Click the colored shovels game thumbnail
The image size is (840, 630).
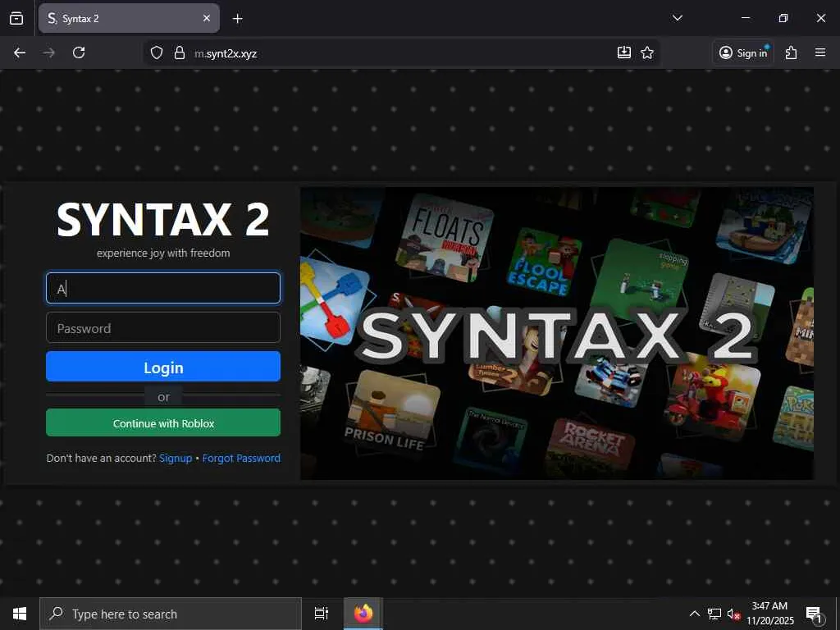(332, 300)
